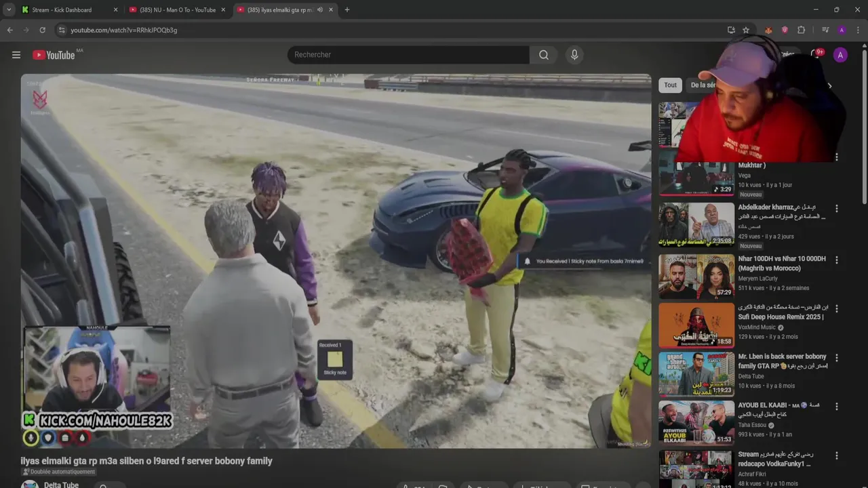Go back with the browser back arrow
Viewport: 868px width, 488px height.
tap(9, 30)
